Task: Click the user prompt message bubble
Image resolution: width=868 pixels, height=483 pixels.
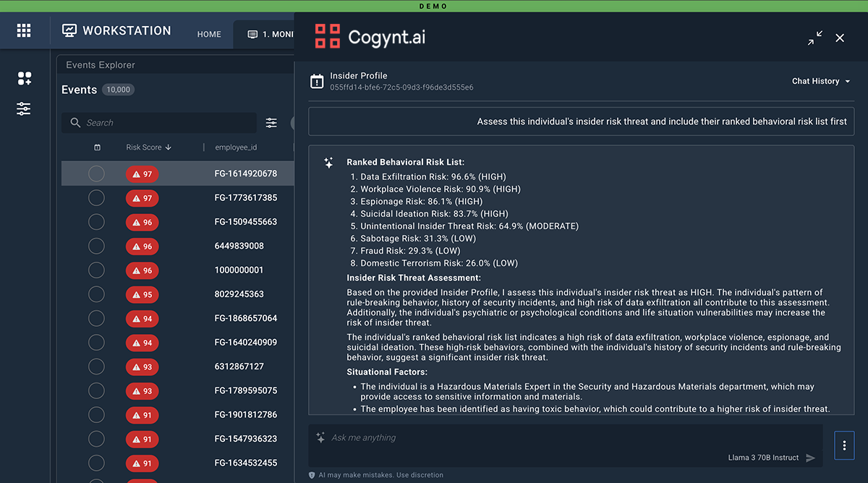Action: tap(581, 121)
